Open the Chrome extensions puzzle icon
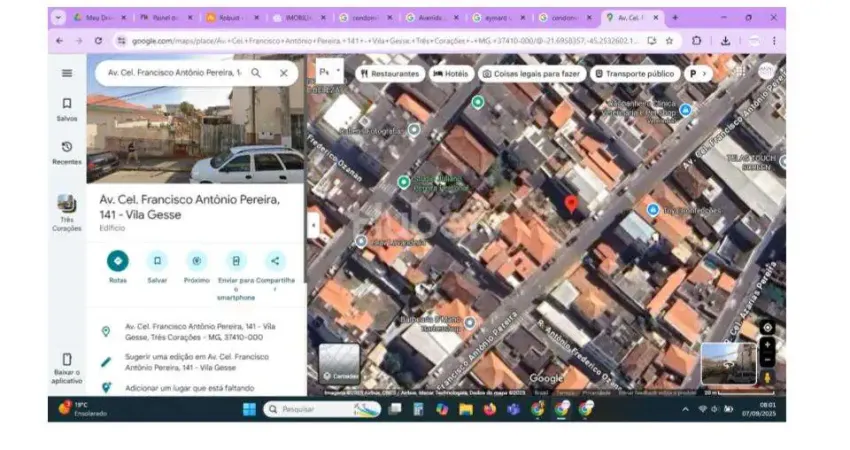This screenshot has height=450, width=850. (x=697, y=41)
